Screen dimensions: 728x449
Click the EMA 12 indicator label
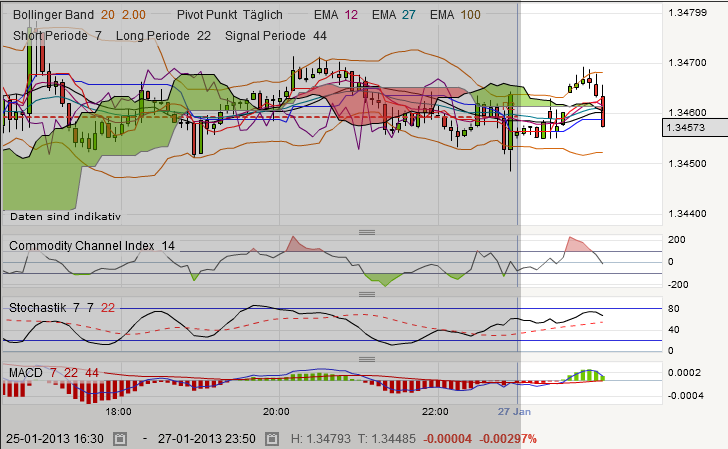[336, 15]
